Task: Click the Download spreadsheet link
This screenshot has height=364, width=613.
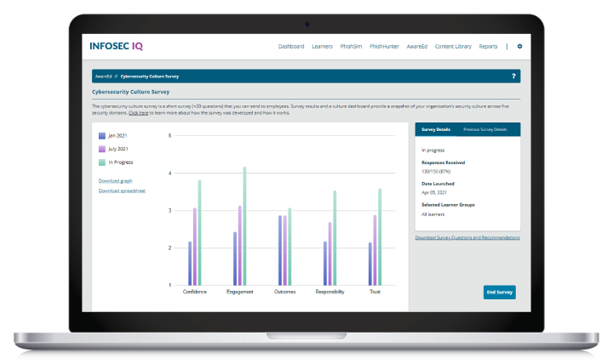Action: [122, 191]
